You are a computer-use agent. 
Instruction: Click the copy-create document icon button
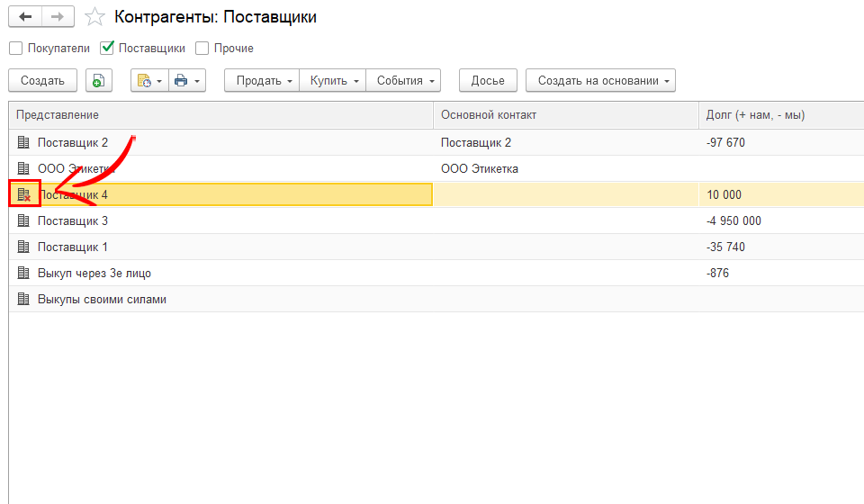(x=98, y=81)
